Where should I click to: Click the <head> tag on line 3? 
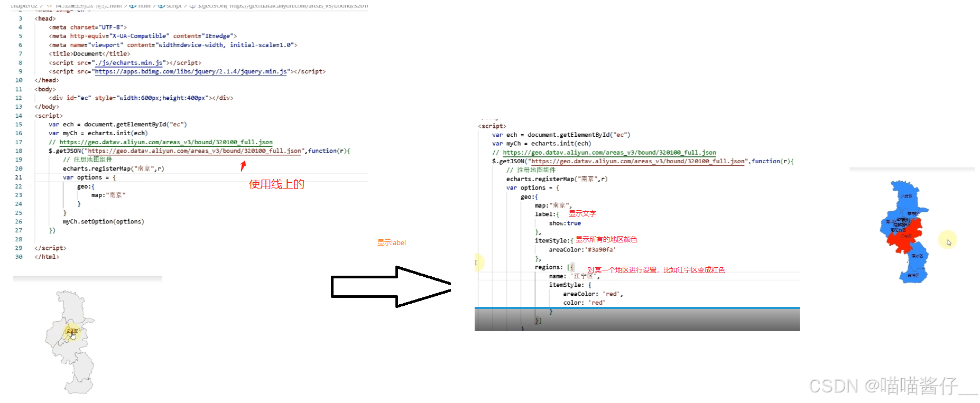(45, 19)
